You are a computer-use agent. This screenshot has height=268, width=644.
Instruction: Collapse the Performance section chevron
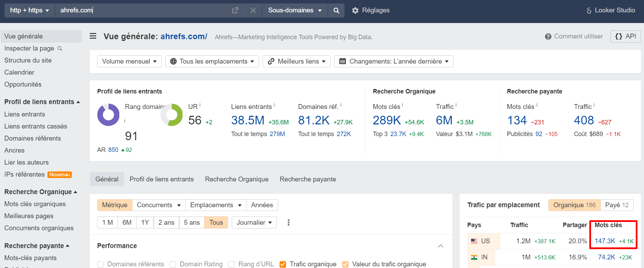pos(440,246)
